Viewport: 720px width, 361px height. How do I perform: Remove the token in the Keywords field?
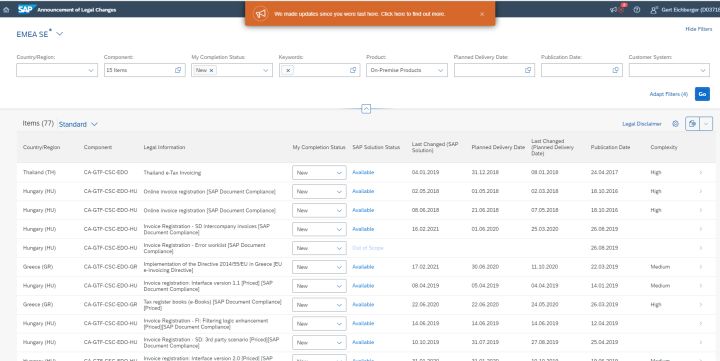pos(288,70)
